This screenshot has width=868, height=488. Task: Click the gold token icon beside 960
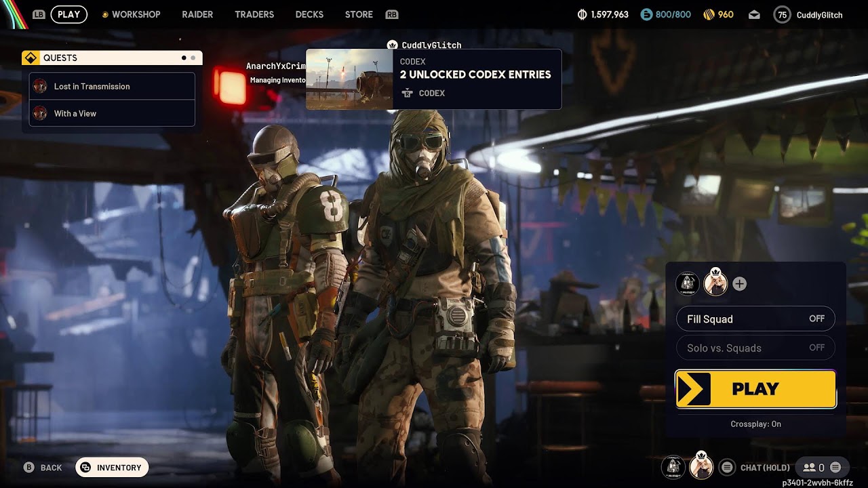click(709, 14)
